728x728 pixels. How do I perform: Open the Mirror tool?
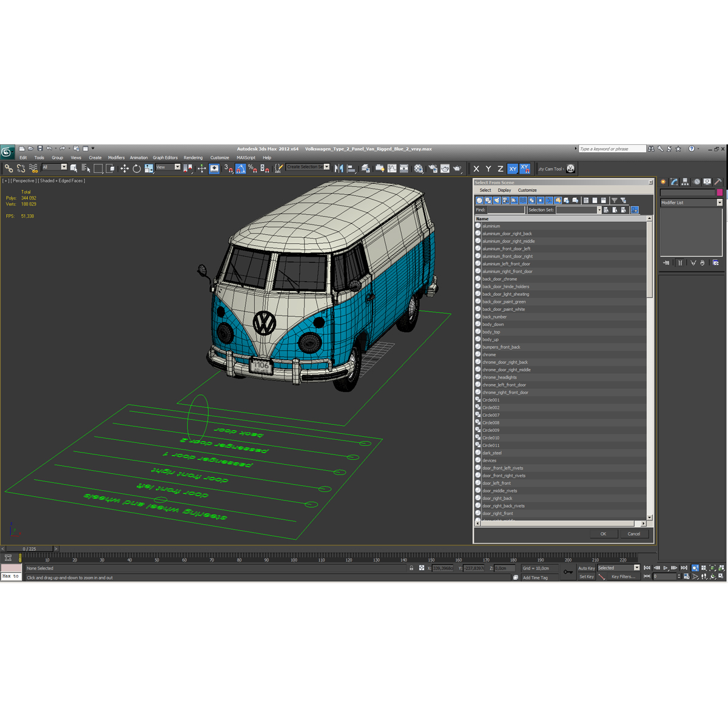click(x=339, y=169)
